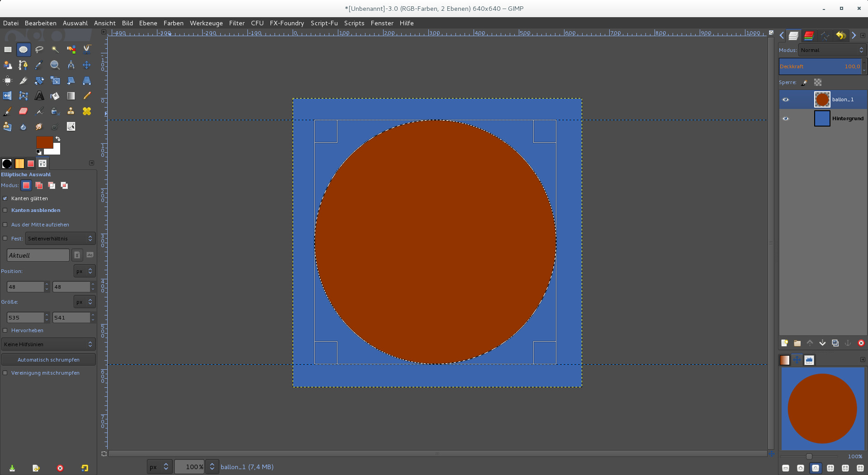Switch to the Channels tab
868x475 pixels.
point(809,36)
